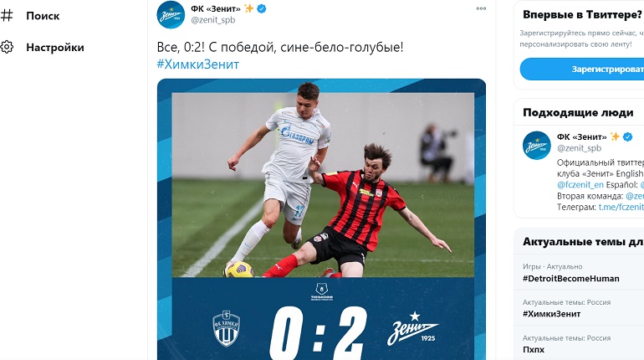Click the Зарегистрироваться sign-up button

(582, 69)
